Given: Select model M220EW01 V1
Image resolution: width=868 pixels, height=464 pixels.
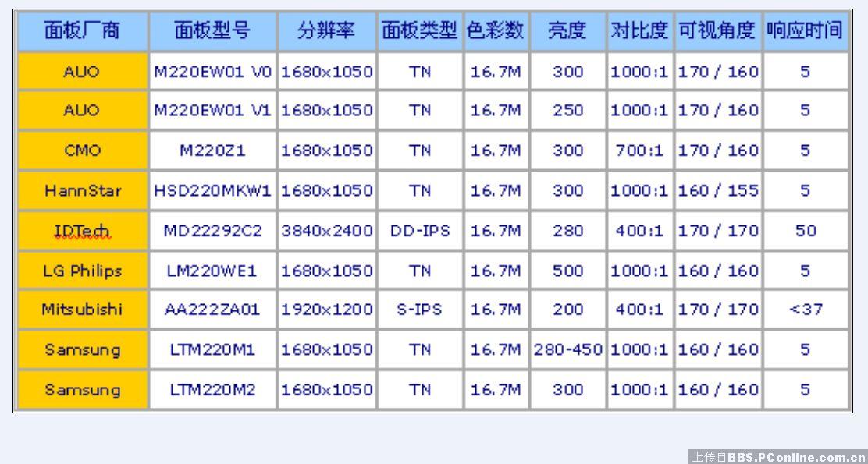Looking at the screenshot, I should coord(212,110).
